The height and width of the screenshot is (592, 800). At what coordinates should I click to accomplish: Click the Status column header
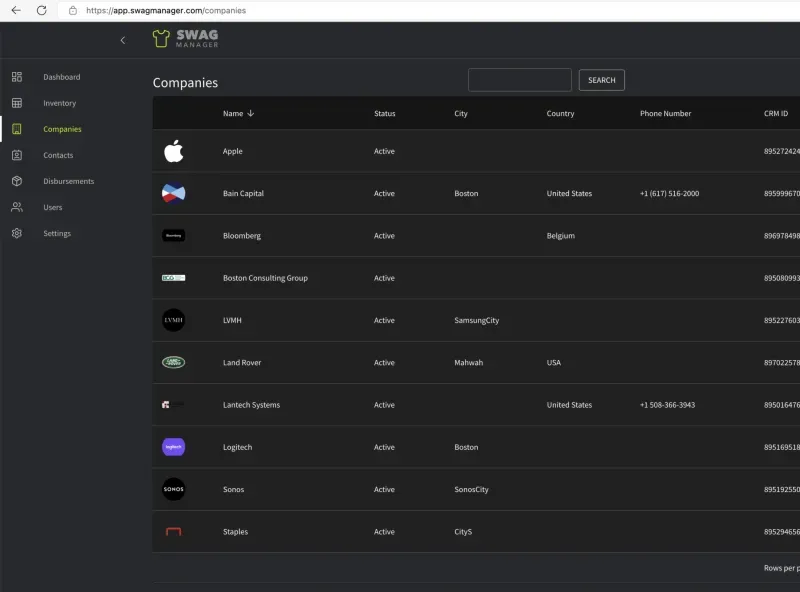click(384, 113)
